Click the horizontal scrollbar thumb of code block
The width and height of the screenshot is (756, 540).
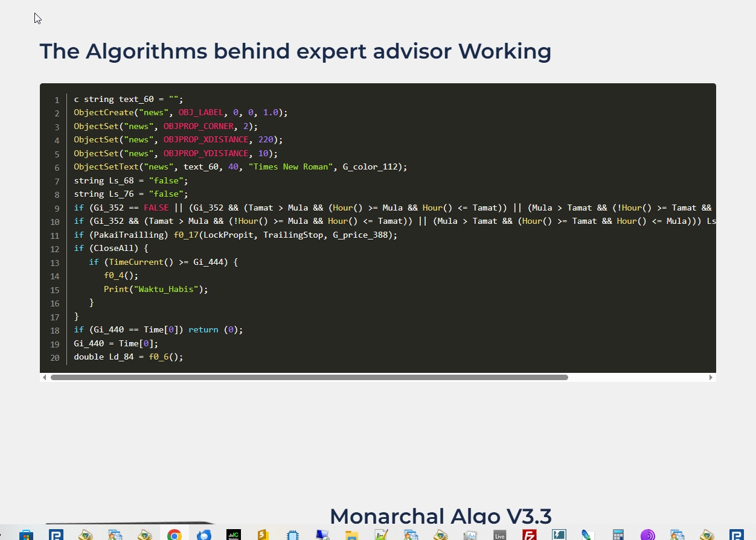(309, 377)
